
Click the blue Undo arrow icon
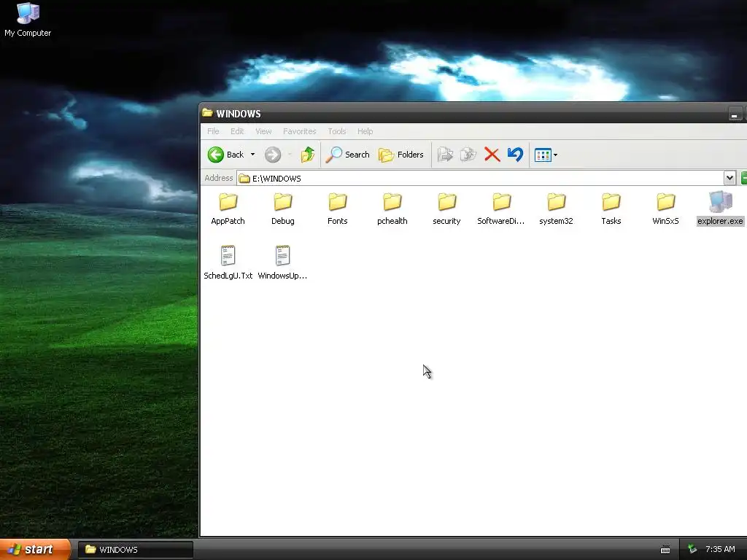(516, 155)
